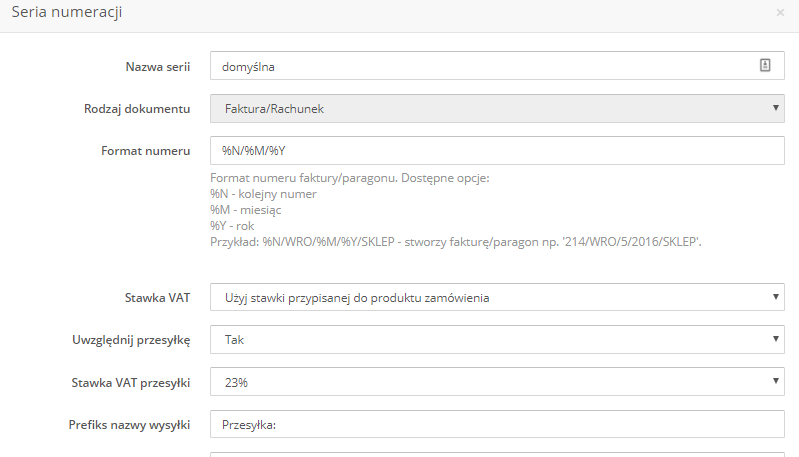The image size is (799, 457).
Task: Click the Rodzaj dokumentu label
Action: click(x=137, y=109)
